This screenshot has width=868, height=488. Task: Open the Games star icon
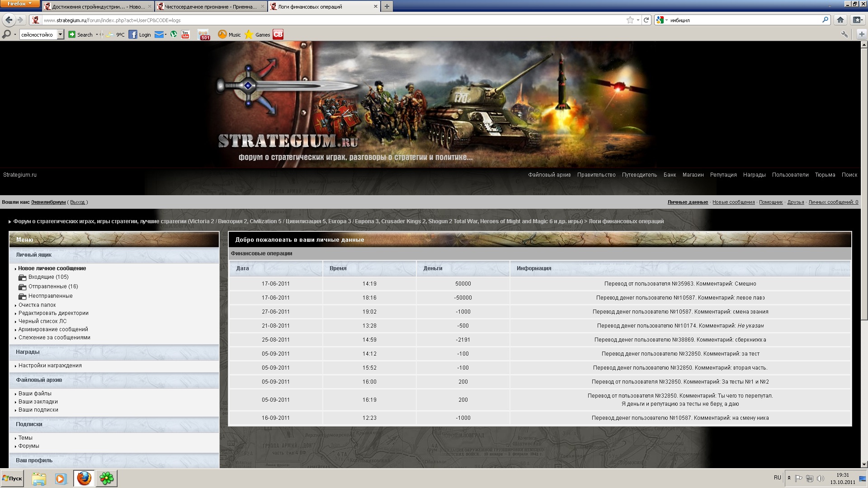pyautogui.click(x=249, y=34)
